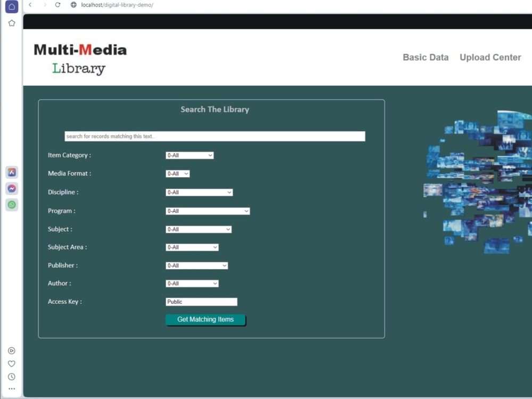This screenshot has width=532, height=399.
Task: Click the media collage globe image
Action: tap(478, 182)
